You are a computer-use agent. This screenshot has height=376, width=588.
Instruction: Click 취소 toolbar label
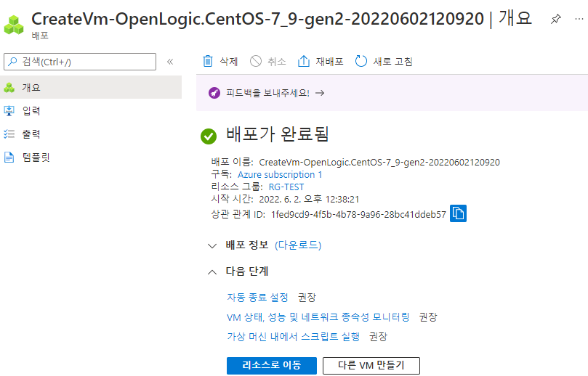[x=277, y=62]
